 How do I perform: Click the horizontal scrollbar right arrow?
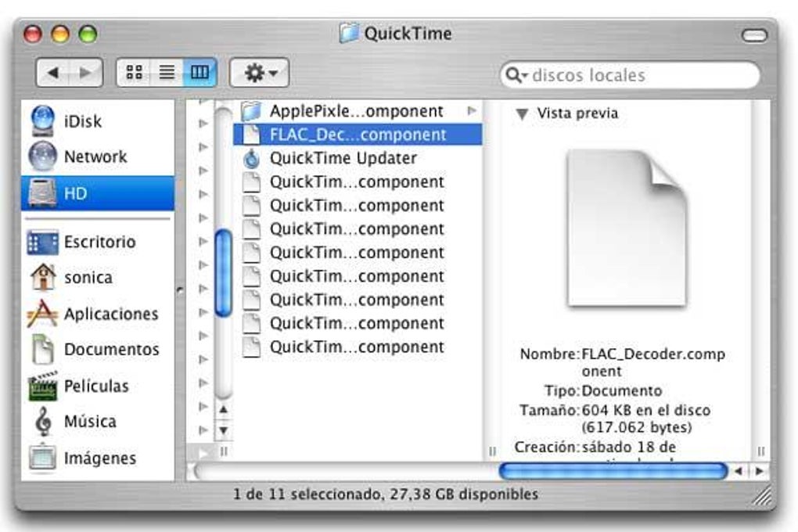tap(759, 472)
